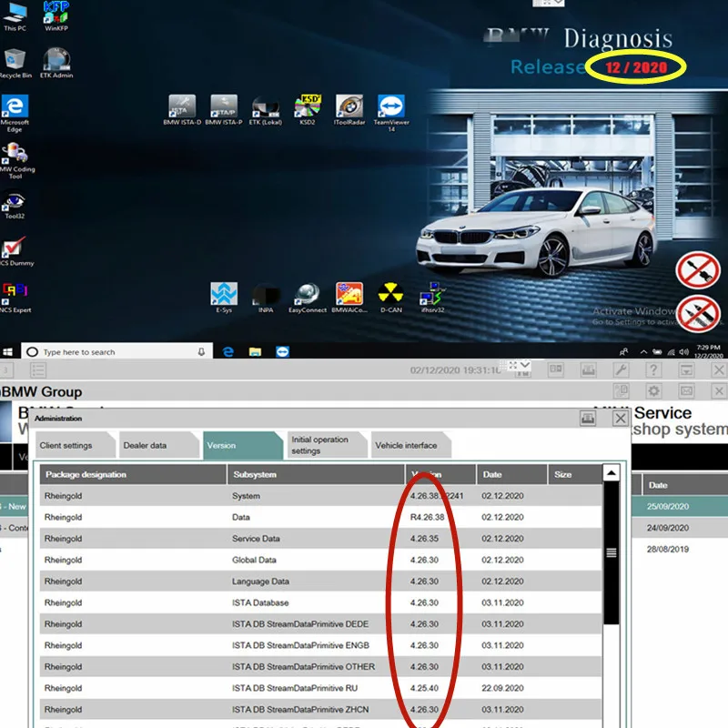The width and height of the screenshot is (728, 728).
Task: Select the Version tab
Action: [242, 445]
